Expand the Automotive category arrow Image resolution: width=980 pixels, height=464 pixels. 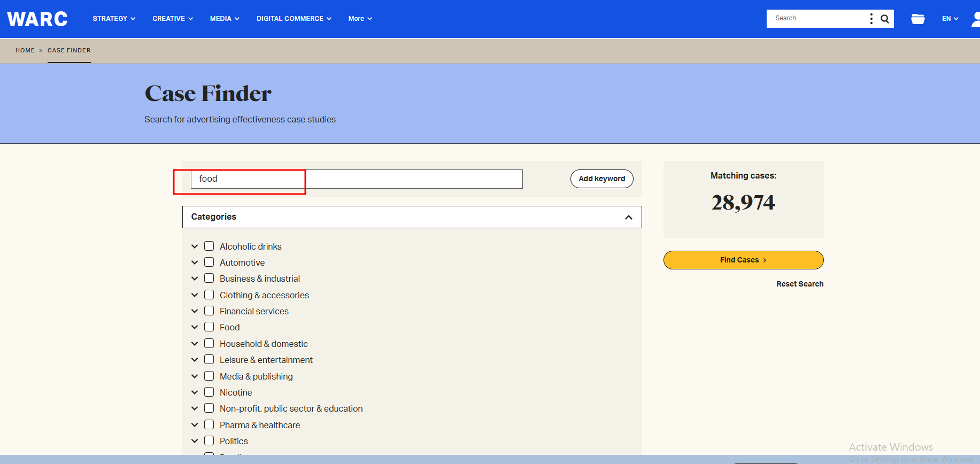195,262
